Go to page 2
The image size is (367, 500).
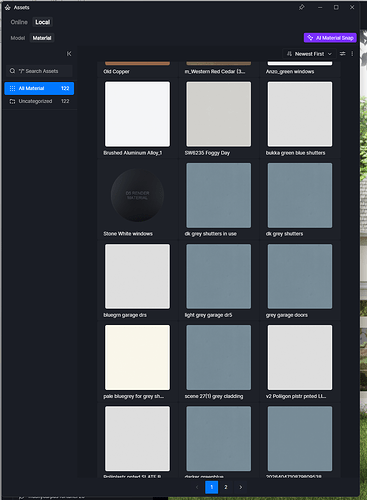pos(226,487)
